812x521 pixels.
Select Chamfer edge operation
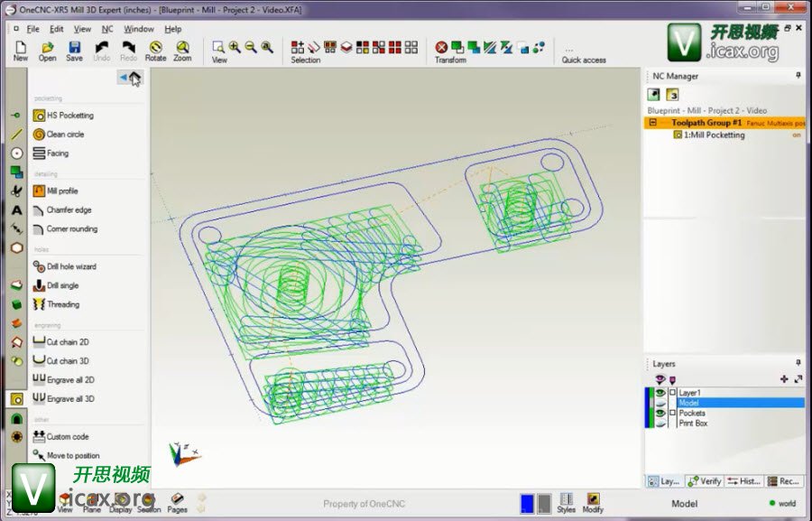point(62,210)
